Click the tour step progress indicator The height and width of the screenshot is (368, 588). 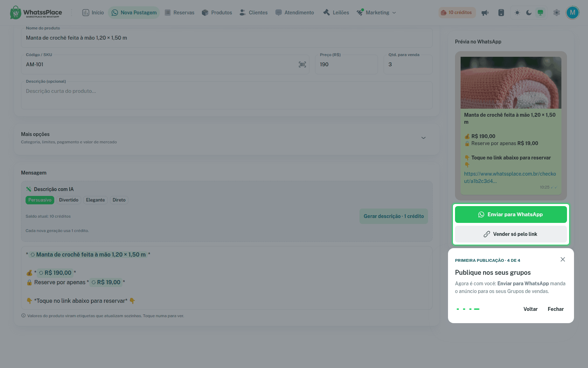pos(468,309)
